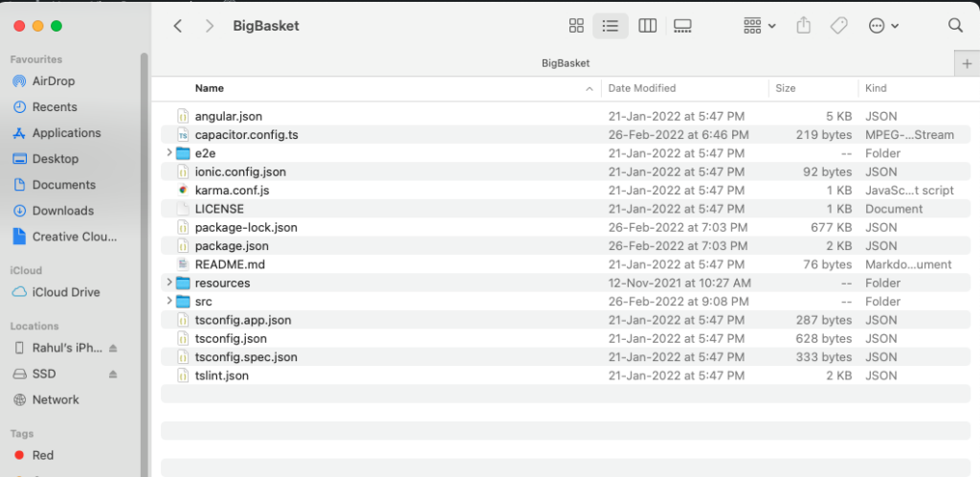
Task: Select the tsconfig.json file icon
Action: pyautogui.click(x=183, y=339)
